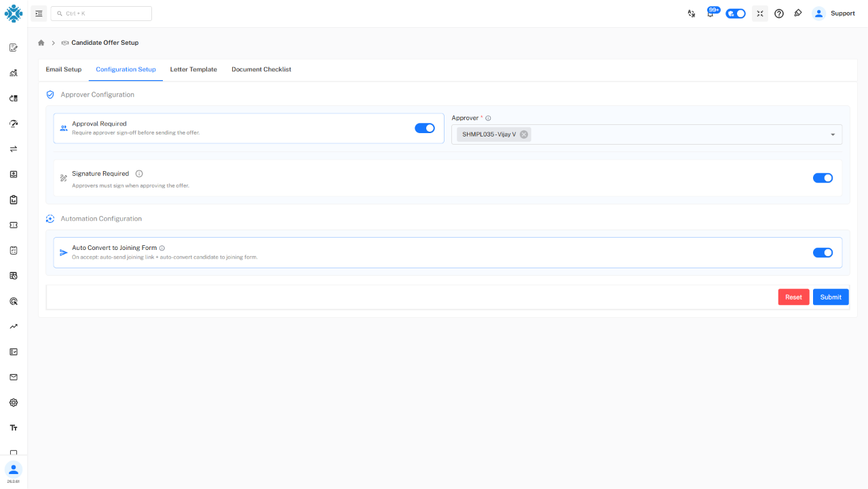868x489 pixels.
Task: Click inside the Approver selection field
Action: pyautogui.click(x=647, y=134)
